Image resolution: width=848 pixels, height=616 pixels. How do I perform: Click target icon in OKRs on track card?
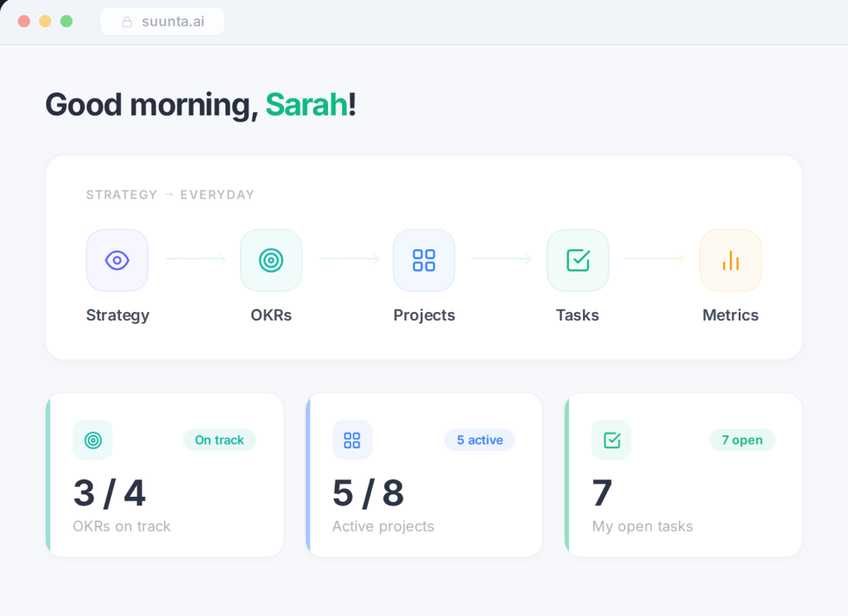point(93,440)
